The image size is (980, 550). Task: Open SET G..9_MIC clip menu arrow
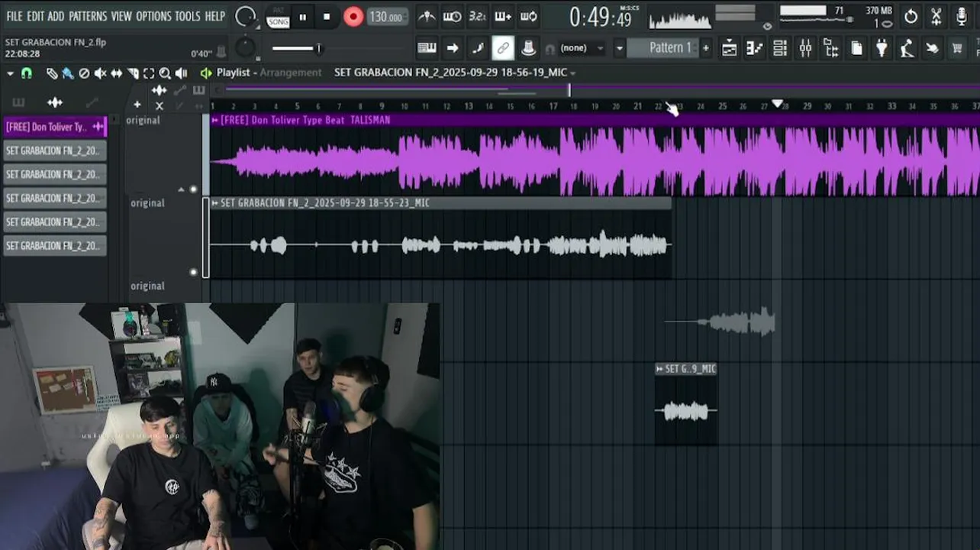click(659, 369)
